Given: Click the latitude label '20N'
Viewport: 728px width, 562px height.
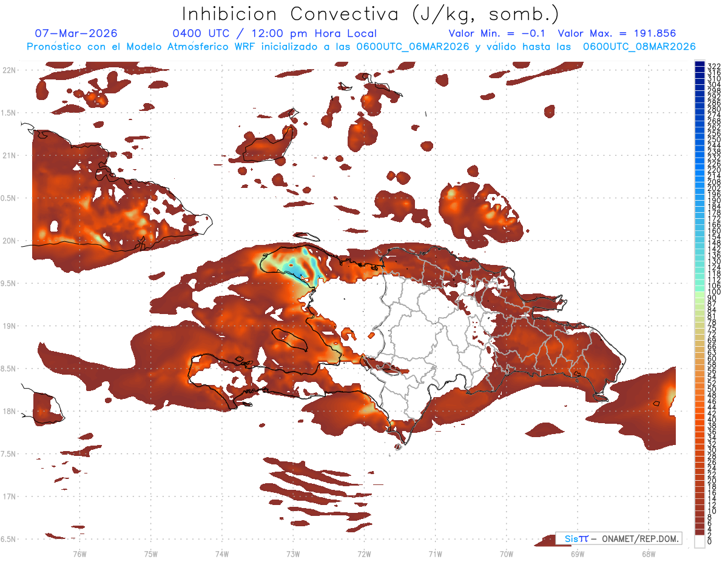Looking at the screenshot, I should (x=8, y=241).
